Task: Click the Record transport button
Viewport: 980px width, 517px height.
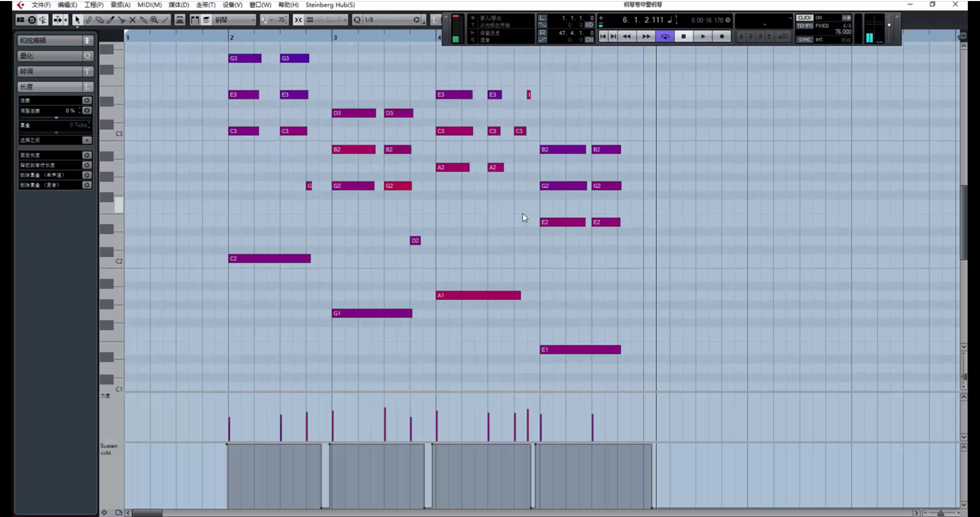Action: point(722,36)
